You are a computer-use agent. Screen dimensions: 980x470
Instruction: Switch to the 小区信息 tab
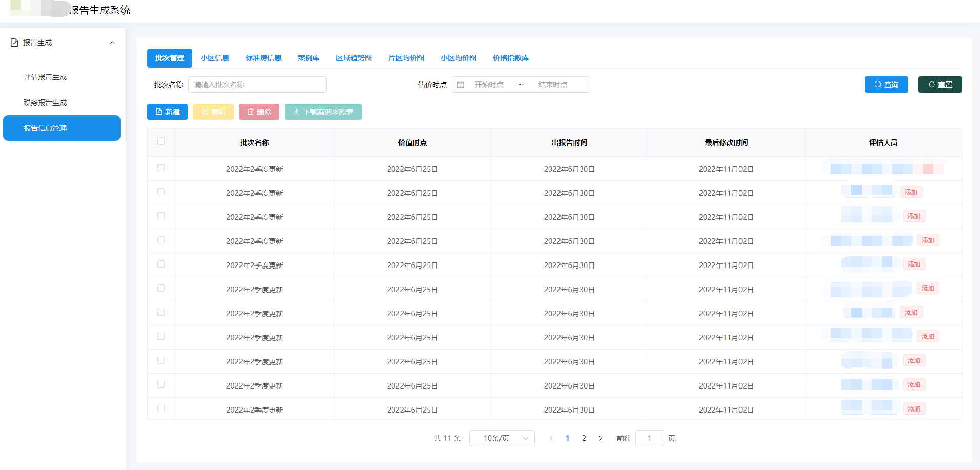pos(215,58)
